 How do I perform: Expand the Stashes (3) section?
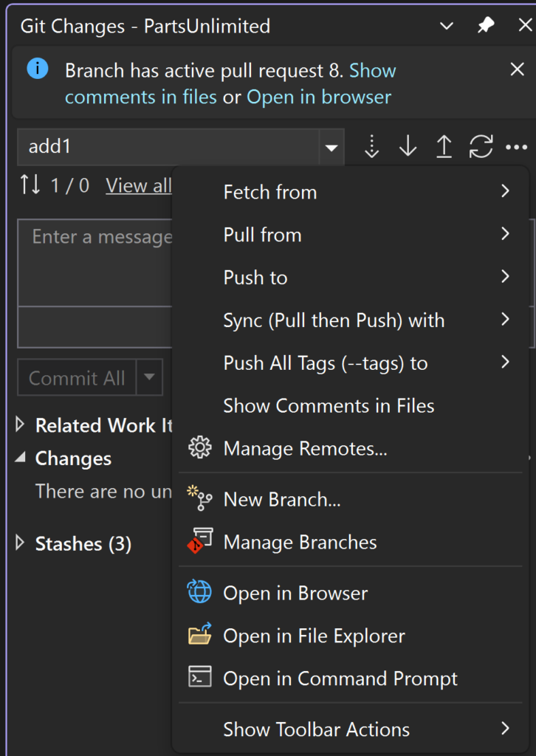[x=20, y=544]
